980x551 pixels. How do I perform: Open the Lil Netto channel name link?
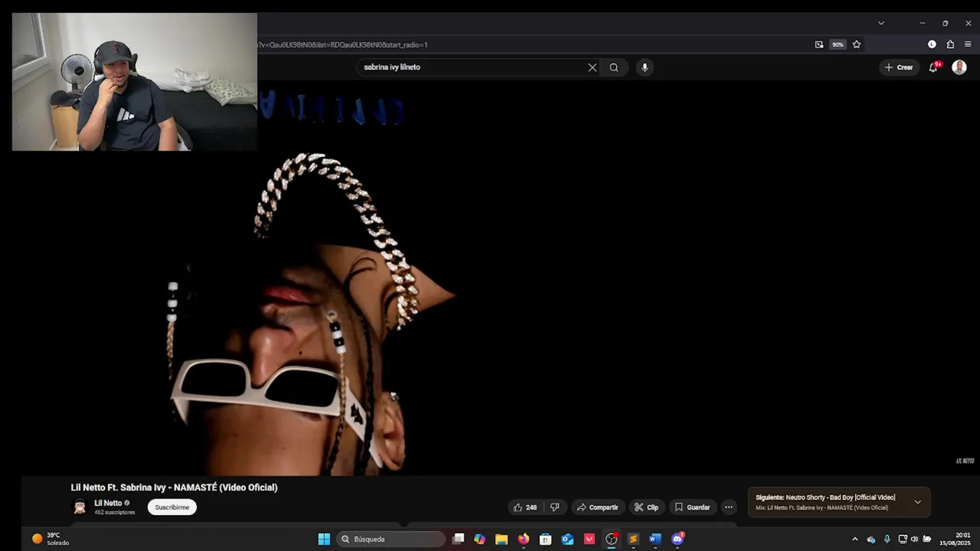tap(108, 503)
